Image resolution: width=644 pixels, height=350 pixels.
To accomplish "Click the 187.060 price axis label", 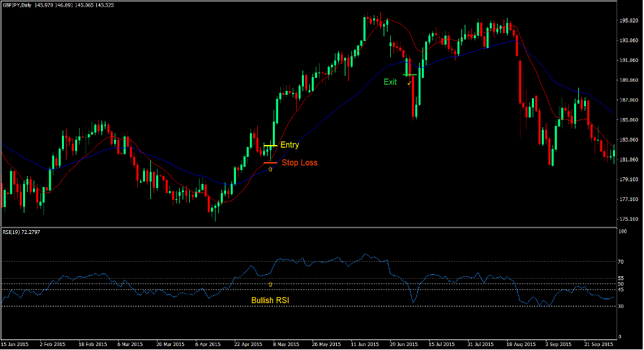I will (629, 100).
